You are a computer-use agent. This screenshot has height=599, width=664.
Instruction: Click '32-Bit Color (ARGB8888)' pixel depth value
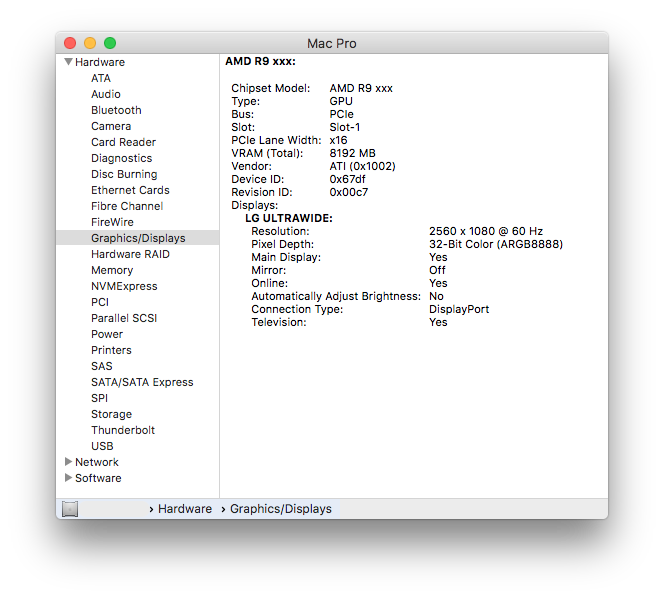pyautogui.click(x=496, y=245)
